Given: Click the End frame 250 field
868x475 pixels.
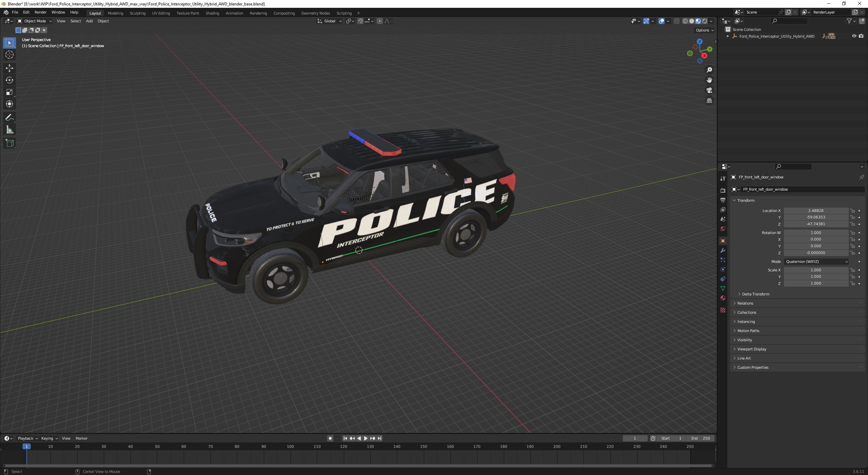Looking at the screenshot, I should (x=701, y=438).
